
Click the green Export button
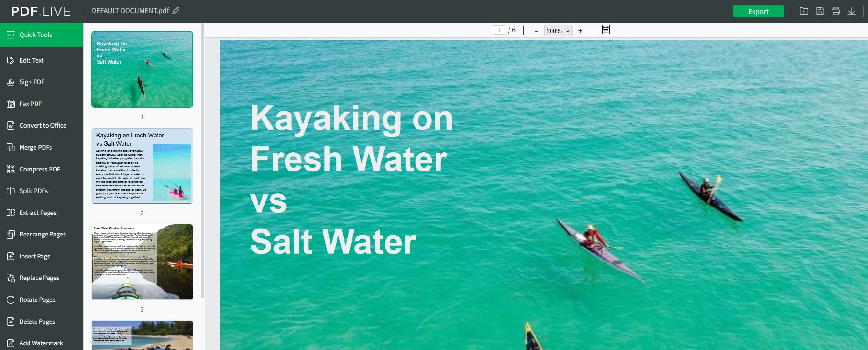click(758, 11)
